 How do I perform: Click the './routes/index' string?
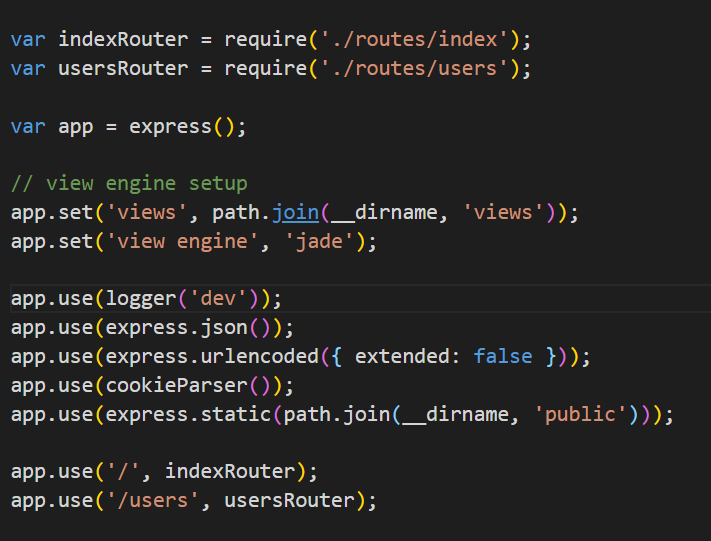(x=414, y=39)
